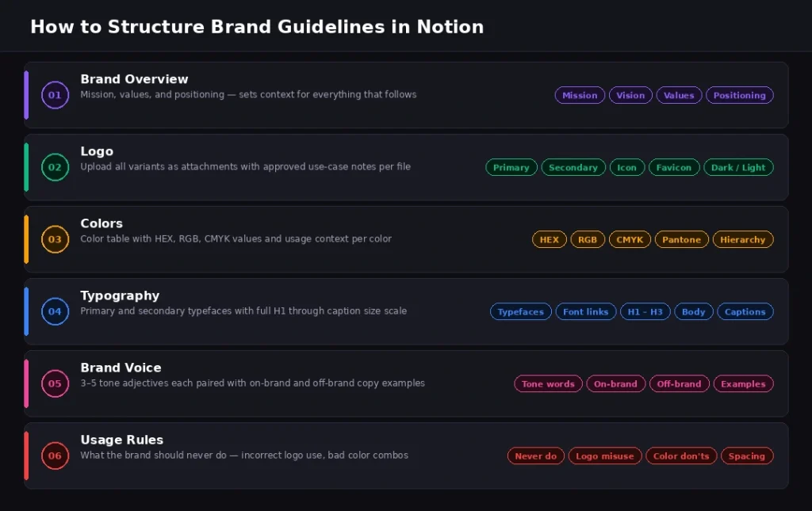Select the Tone words tag

(x=548, y=383)
